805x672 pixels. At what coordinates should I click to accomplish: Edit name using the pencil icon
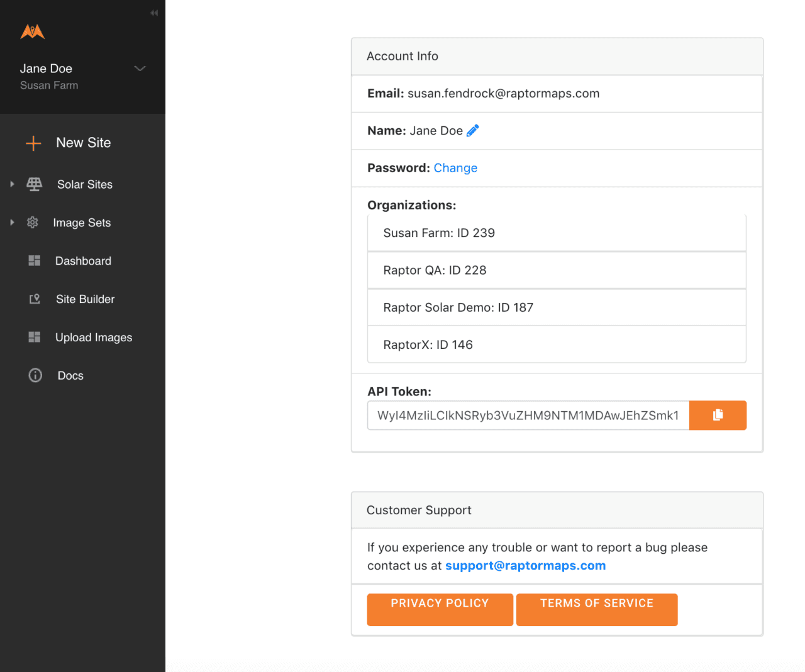tap(473, 130)
